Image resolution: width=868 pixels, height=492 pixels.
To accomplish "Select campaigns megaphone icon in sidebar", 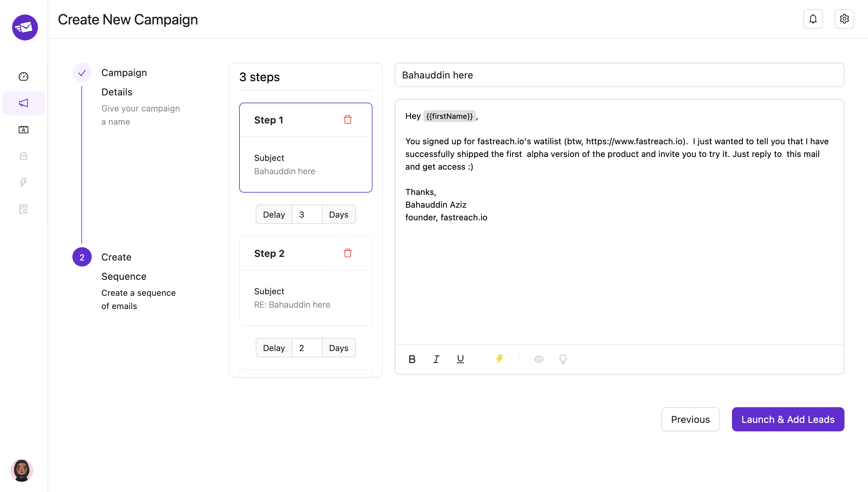I will [x=23, y=103].
